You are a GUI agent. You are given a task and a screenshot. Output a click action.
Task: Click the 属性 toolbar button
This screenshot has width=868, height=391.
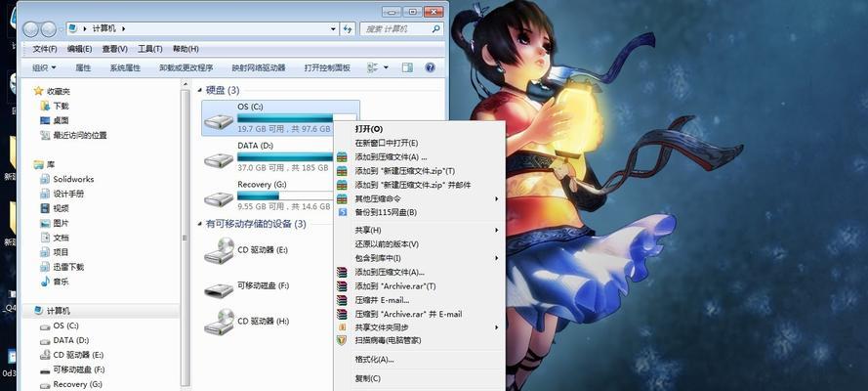point(83,67)
